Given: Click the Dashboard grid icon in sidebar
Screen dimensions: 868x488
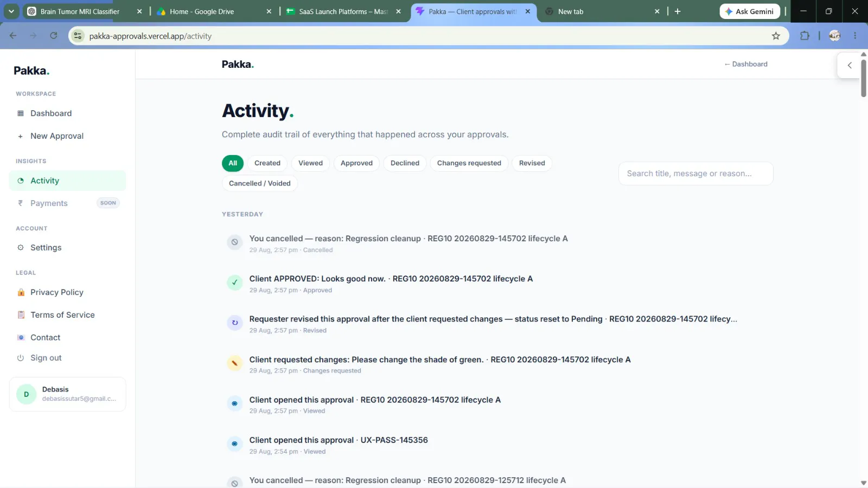Looking at the screenshot, I should [x=21, y=113].
